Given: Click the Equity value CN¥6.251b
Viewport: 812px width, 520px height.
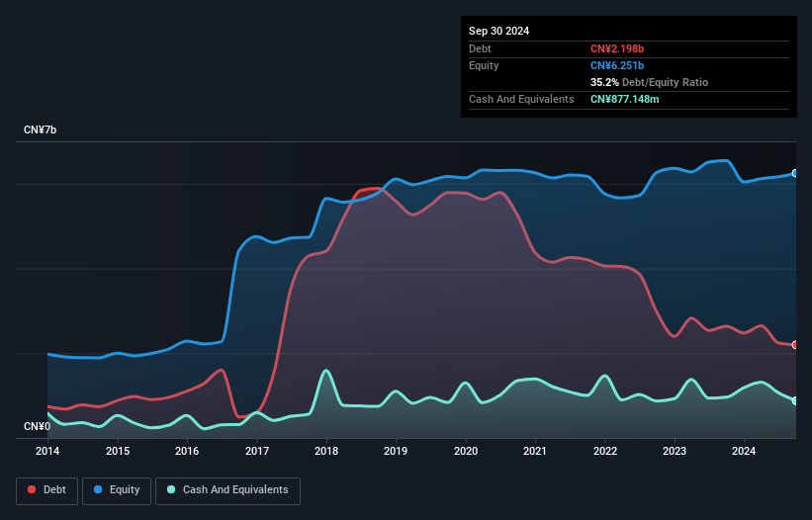Looking at the screenshot, I should (x=617, y=65).
